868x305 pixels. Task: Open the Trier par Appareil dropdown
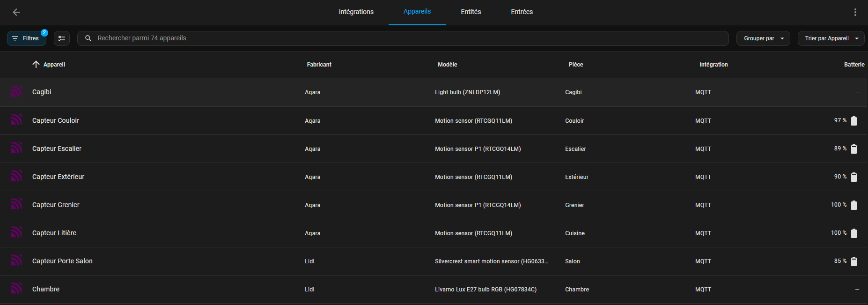coord(831,38)
